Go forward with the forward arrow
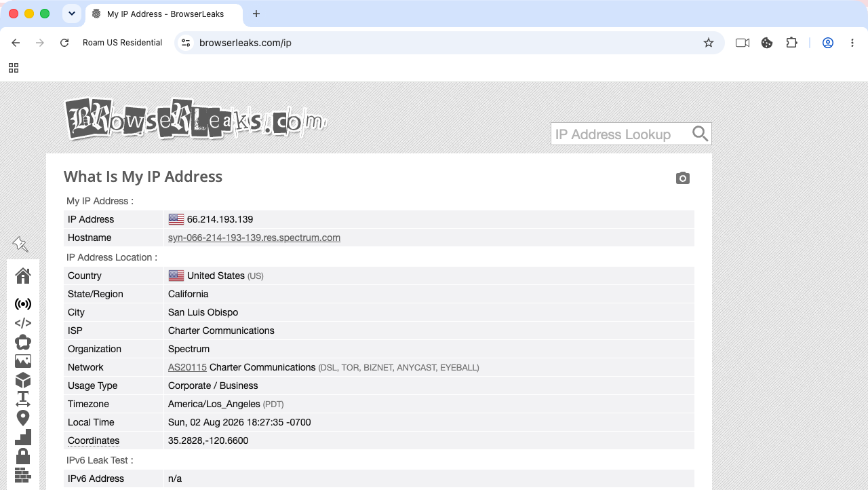The image size is (868, 490). coord(40,43)
